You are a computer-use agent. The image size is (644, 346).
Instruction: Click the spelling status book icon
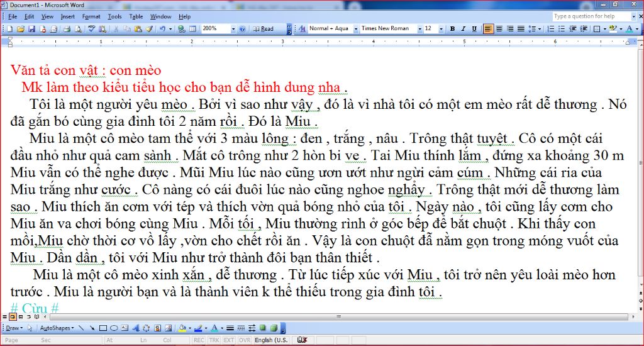point(303,340)
